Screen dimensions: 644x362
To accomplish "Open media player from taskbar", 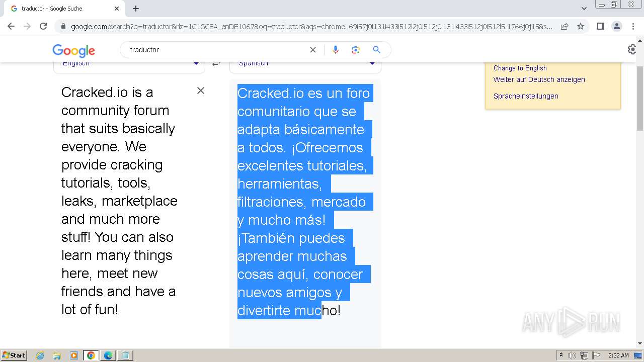I will (74, 355).
